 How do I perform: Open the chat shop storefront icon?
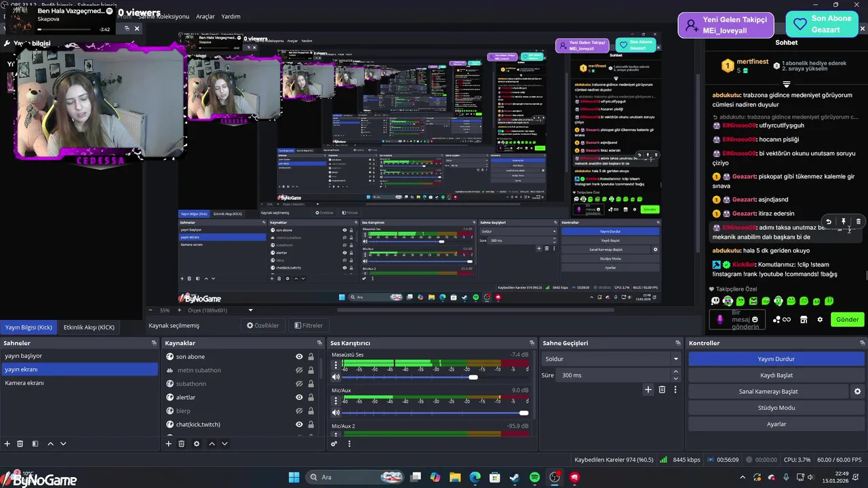tap(804, 319)
